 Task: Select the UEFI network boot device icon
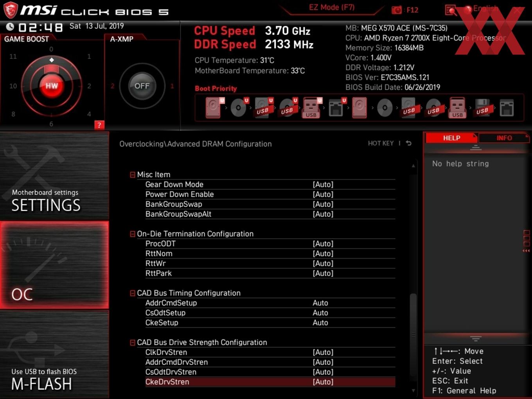click(x=336, y=108)
